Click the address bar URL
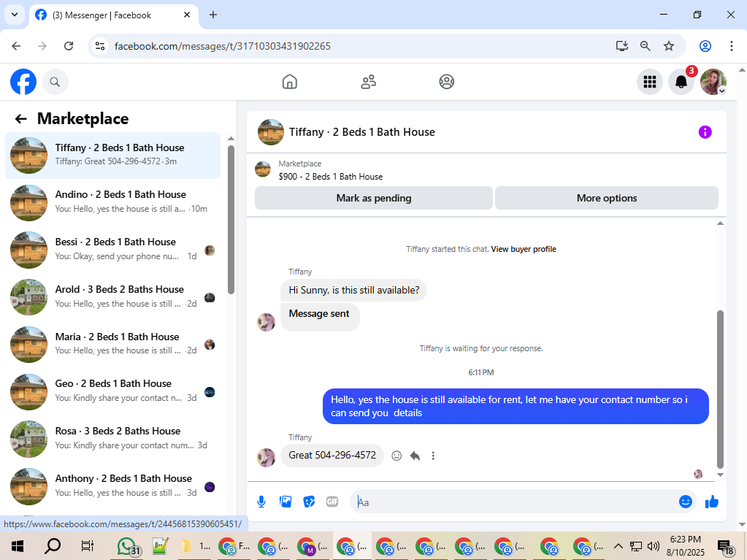 223,46
